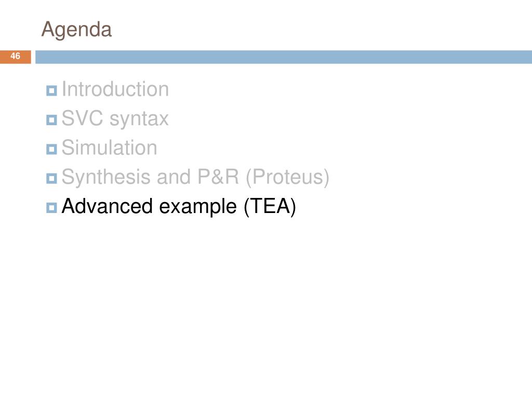This screenshot has width=532, height=399.
Task: Click the bullet beside Synthesis and P&R
Action: point(51,178)
